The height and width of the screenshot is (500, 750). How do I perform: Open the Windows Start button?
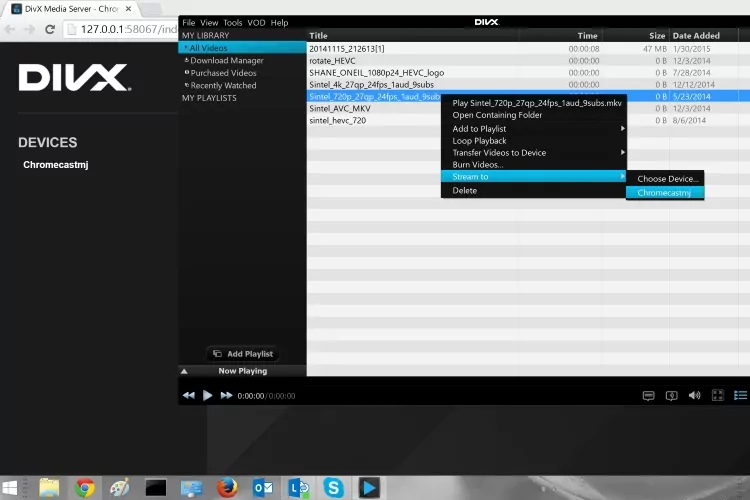pyautogui.click(x=10, y=488)
